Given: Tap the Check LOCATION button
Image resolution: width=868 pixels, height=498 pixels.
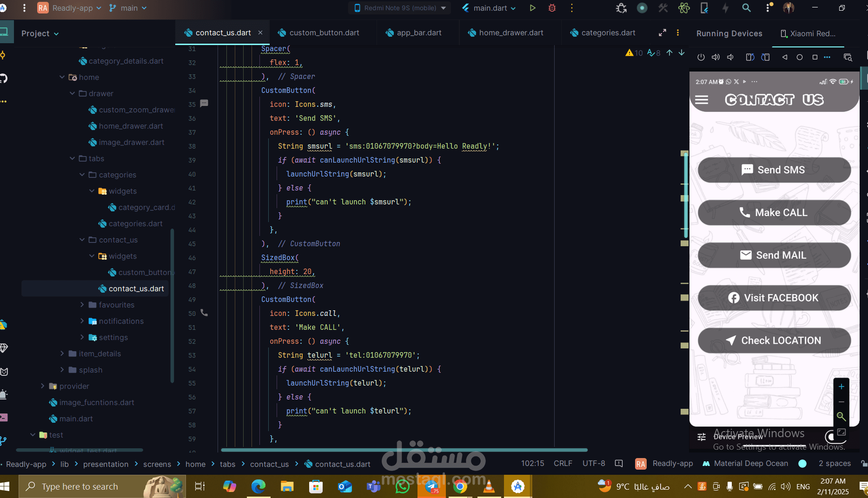Looking at the screenshot, I should 774,341.
